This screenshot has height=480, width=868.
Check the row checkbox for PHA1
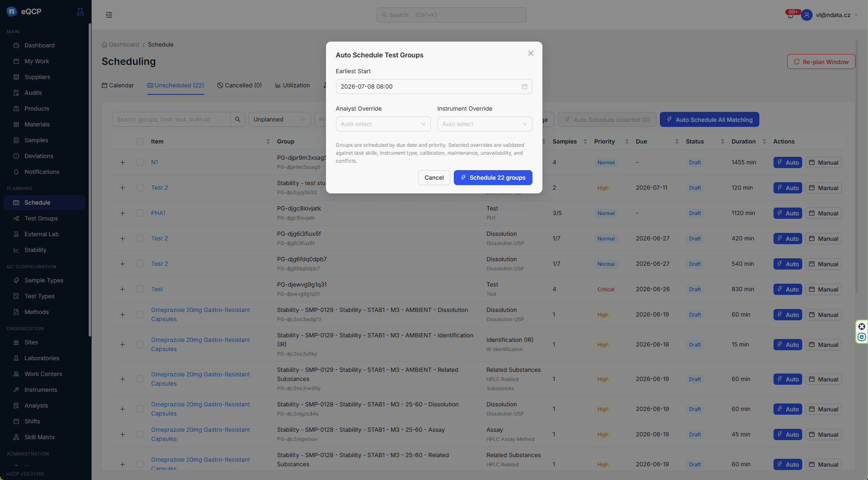[x=140, y=213]
